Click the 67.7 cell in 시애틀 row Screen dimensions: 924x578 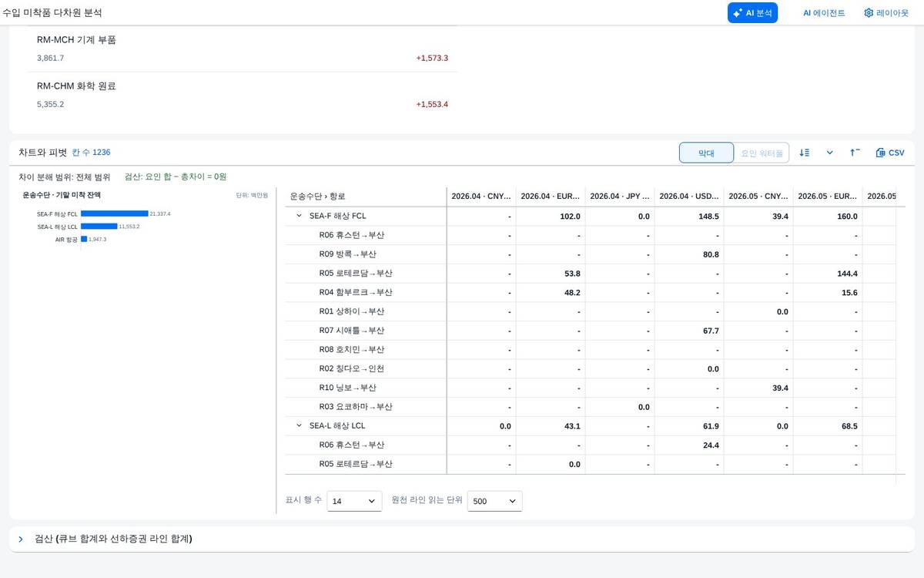[x=689, y=331]
